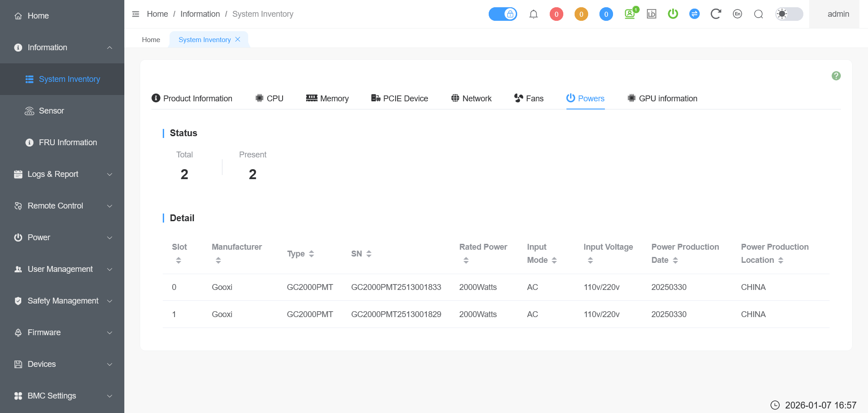The height and width of the screenshot is (413, 868).
Task: Open the online users icon with badge
Action: [630, 14]
